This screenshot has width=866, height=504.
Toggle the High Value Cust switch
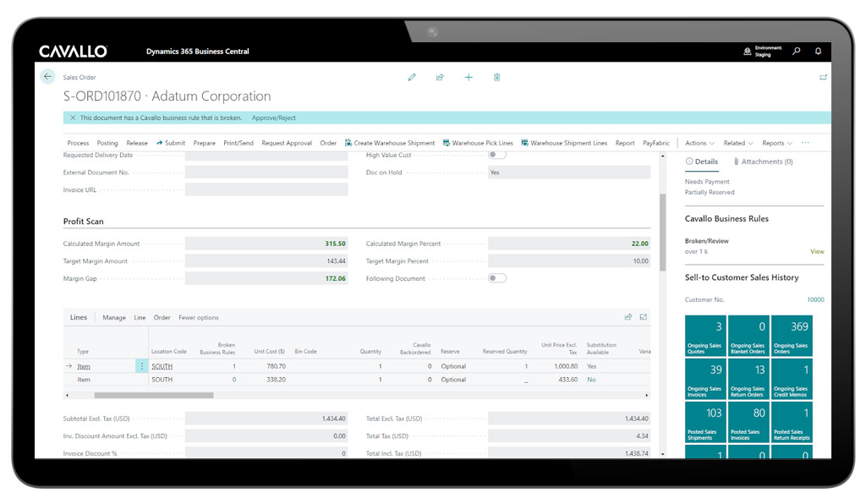click(497, 155)
